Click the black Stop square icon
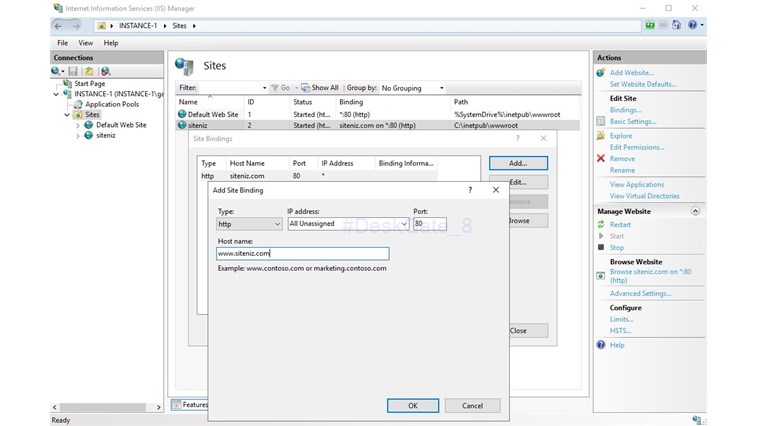 coord(601,247)
